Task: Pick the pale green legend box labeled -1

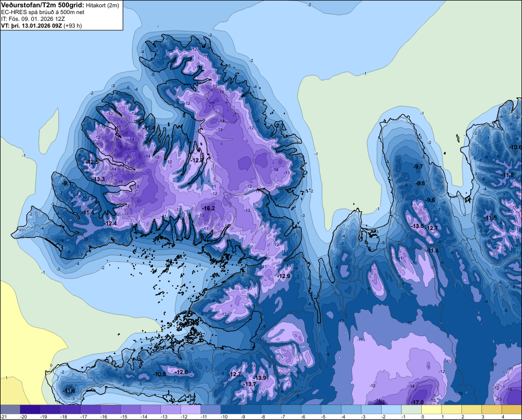Action: 411,410
